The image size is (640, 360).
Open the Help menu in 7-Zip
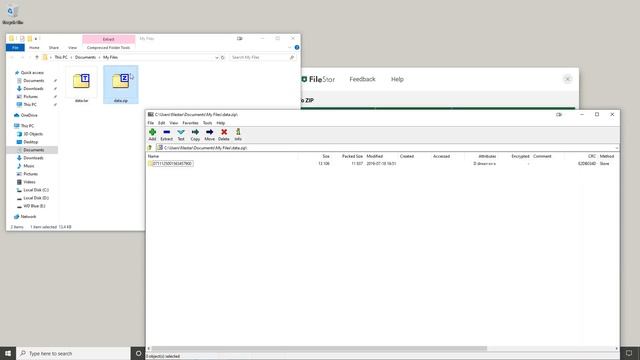tap(220, 123)
